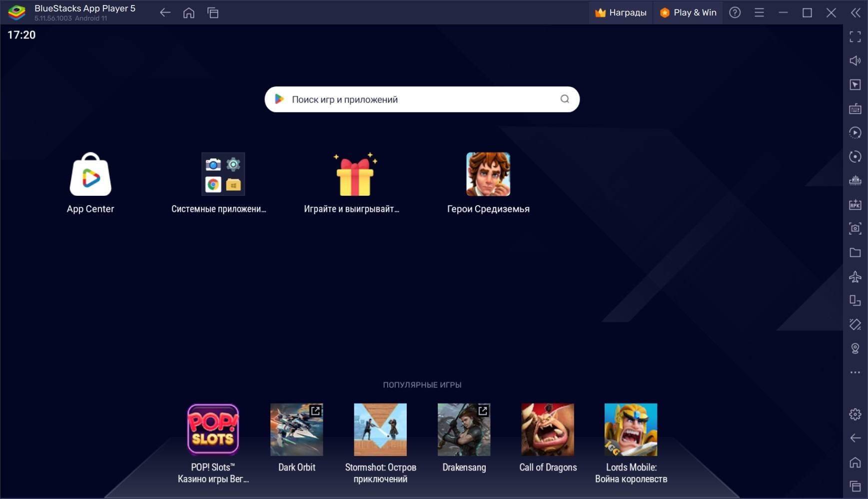Open keyboard controls icon in sidebar
This screenshot has width=868, height=499.
click(855, 108)
